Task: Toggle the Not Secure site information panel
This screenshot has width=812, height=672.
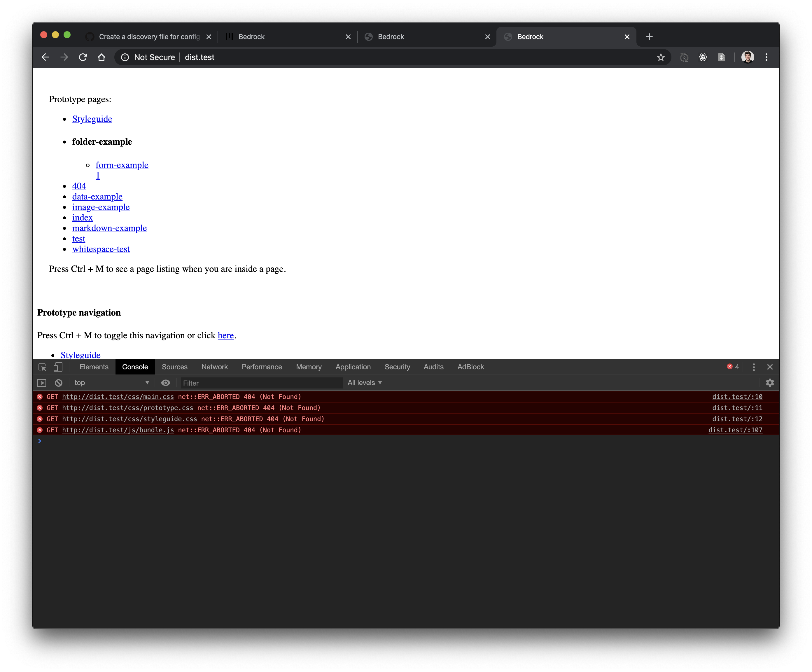Action: click(x=125, y=57)
